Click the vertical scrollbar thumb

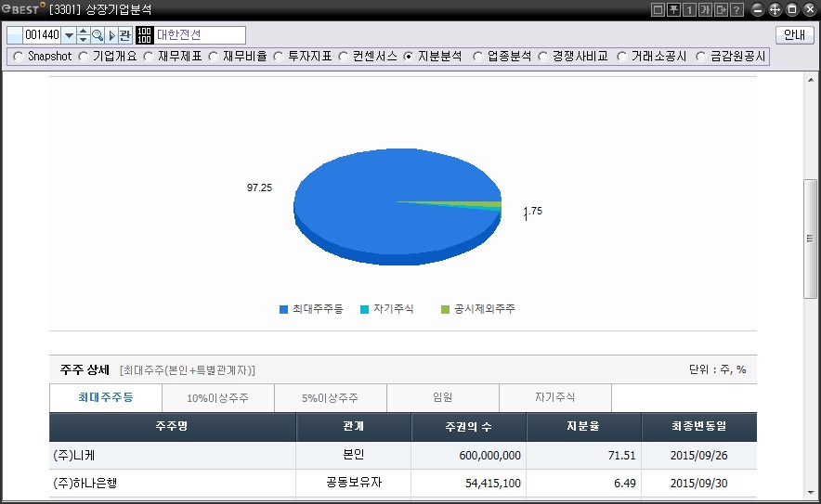click(811, 239)
